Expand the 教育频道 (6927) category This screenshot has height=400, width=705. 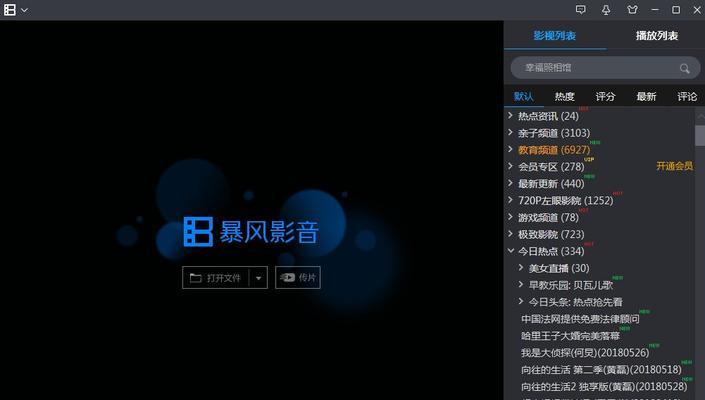(x=510, y=149)
